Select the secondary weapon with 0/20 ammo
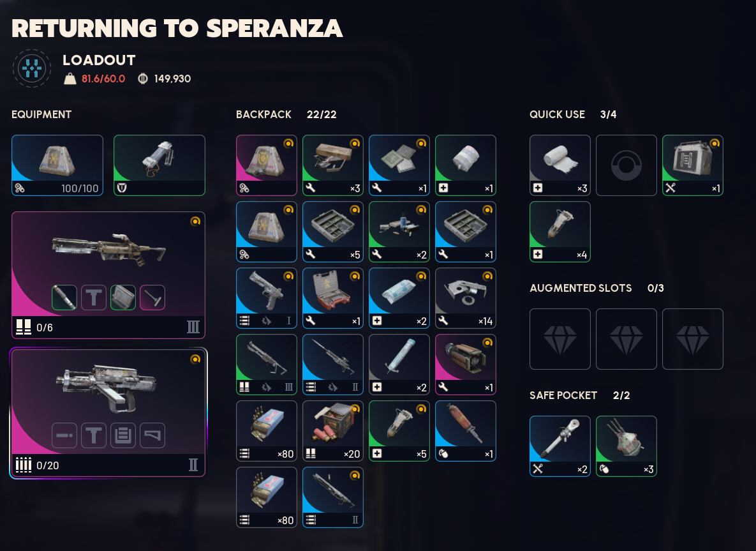This screenshot has width=756, height=551. pos(108,413)
